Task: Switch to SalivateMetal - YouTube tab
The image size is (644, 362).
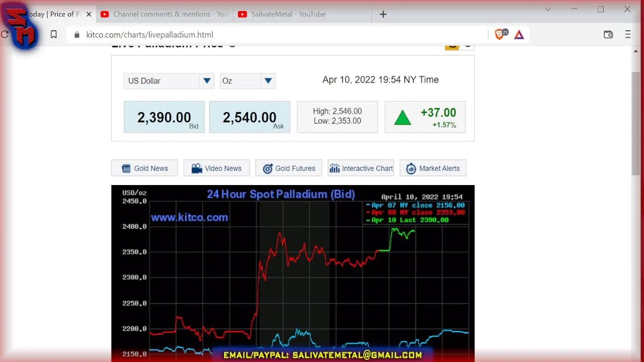Action: click(302, 14)
